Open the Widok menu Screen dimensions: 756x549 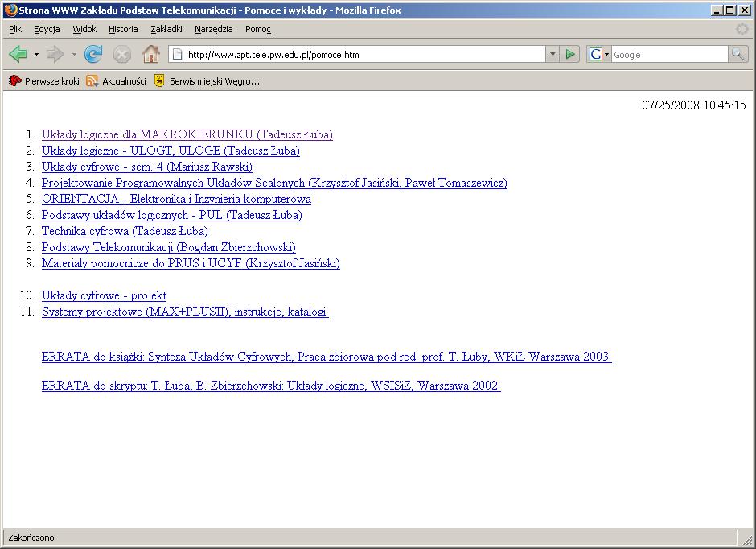click(x=84, y=29)
